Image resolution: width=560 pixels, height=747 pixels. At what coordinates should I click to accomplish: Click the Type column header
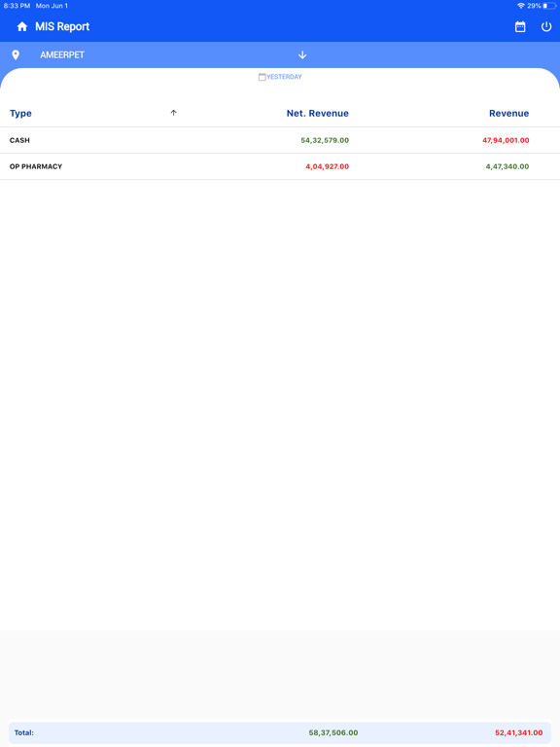tap(20, 114)
